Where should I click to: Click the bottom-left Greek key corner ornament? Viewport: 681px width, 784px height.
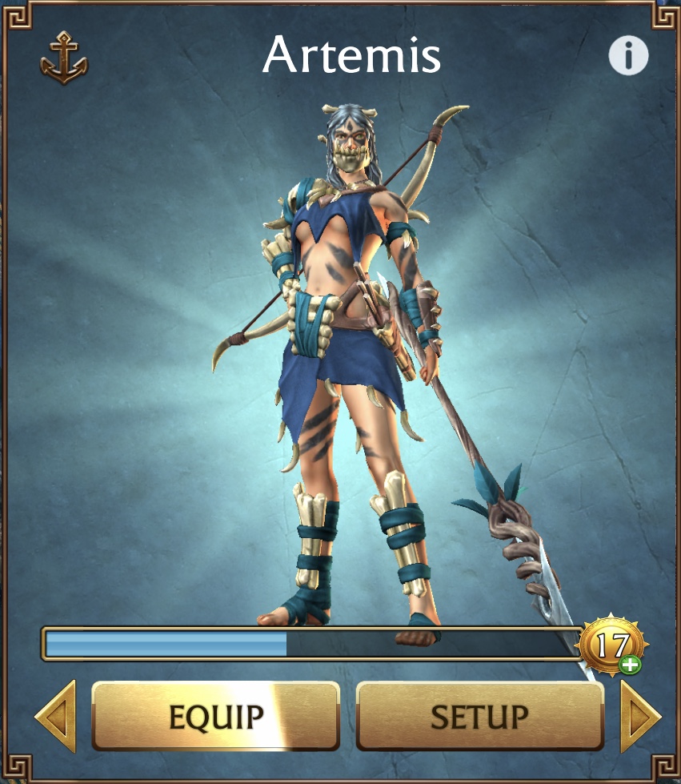click(x=16, y=767)
